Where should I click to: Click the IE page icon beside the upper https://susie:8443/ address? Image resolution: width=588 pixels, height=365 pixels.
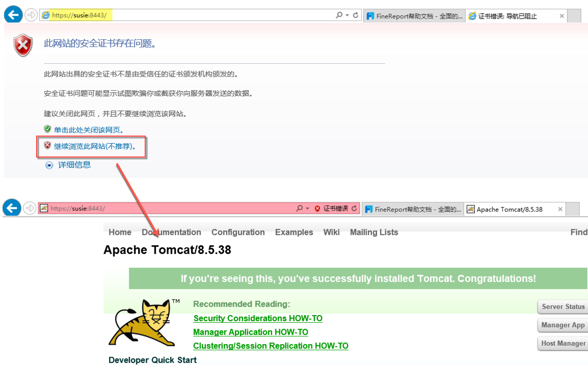[45, 15]
